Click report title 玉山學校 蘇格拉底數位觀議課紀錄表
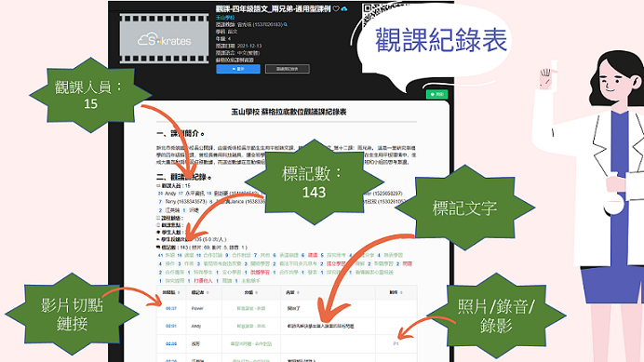The height and width of the screenshot is (362, 644). click(288, 112)
